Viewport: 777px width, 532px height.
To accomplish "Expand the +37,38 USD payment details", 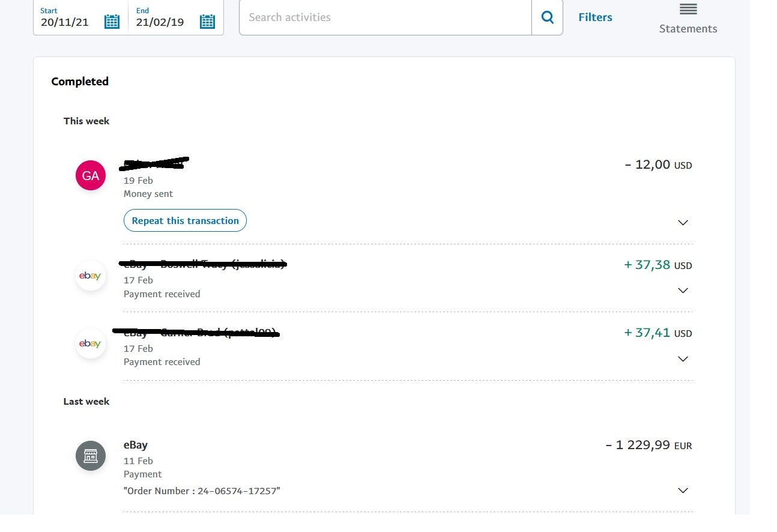I will pyautogui.click(x=683, y=291).
